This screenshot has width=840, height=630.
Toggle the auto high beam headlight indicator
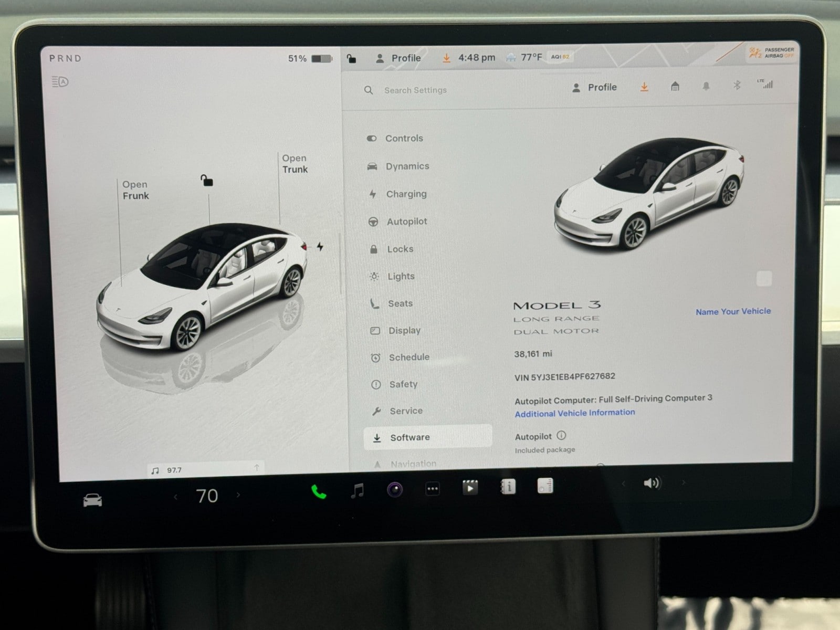60,82
